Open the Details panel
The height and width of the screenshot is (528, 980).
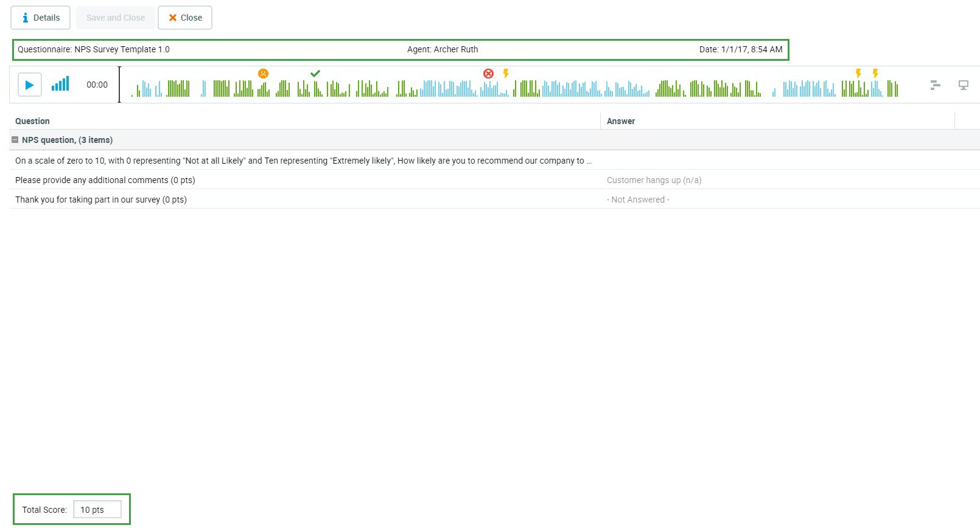(40, 18)
